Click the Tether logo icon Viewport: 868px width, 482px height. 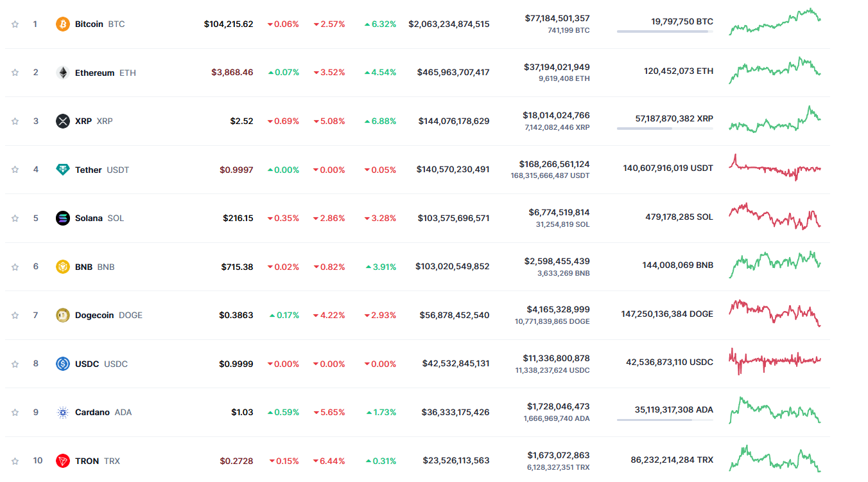tap(63, 170)
